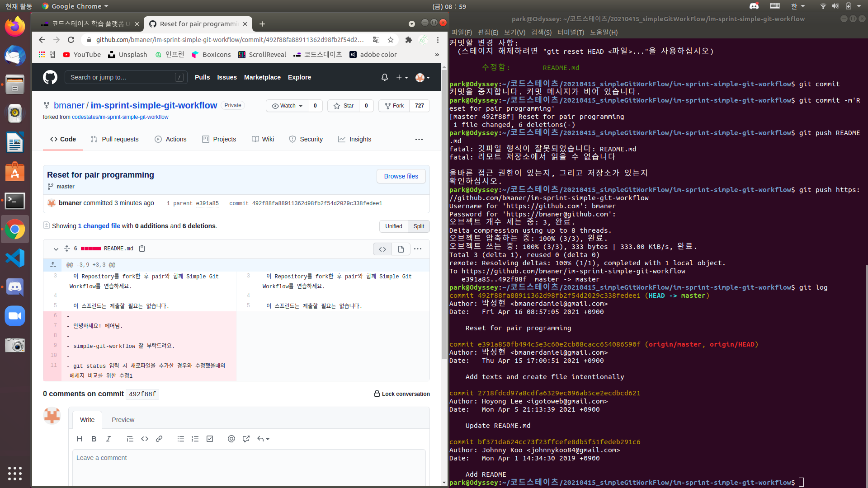Viewport: 868px width, 488px height.
Task: Click the GitHub octocat logo
Action: (50, 77)
